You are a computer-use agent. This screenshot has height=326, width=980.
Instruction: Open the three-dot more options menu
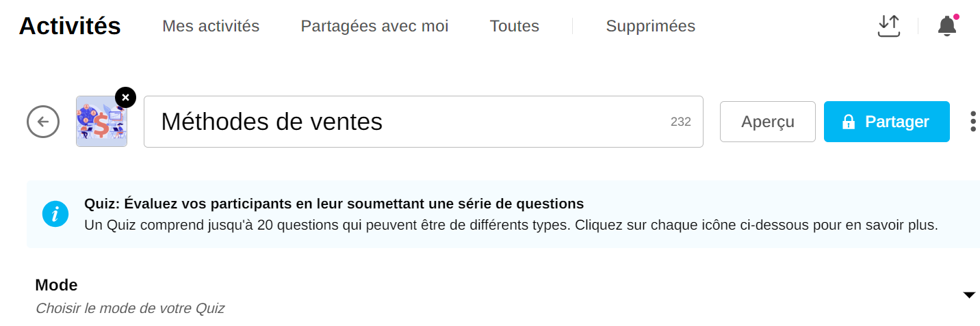point(972,122)
